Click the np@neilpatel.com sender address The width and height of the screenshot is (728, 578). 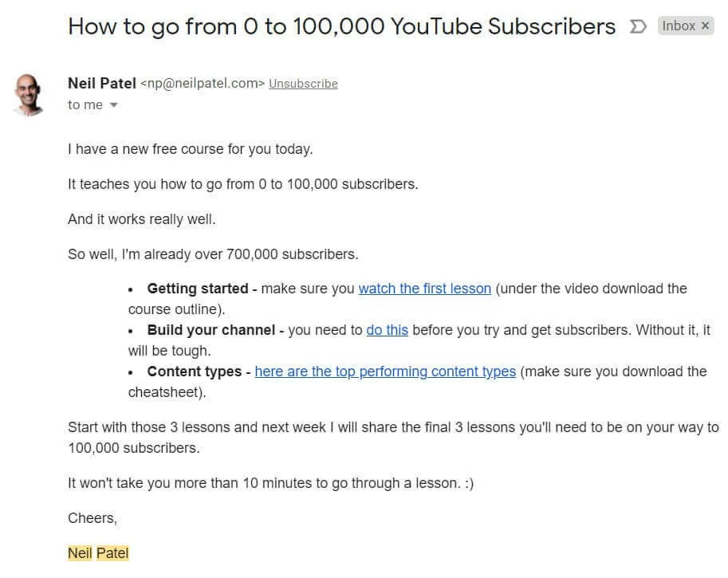point(203,84)
